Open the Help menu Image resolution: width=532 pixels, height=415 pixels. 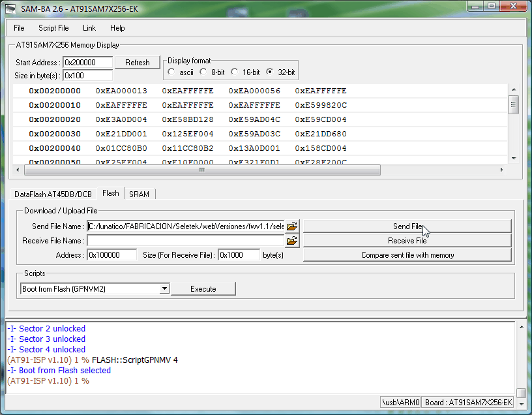pyautogui.click(x=117, y=28)
